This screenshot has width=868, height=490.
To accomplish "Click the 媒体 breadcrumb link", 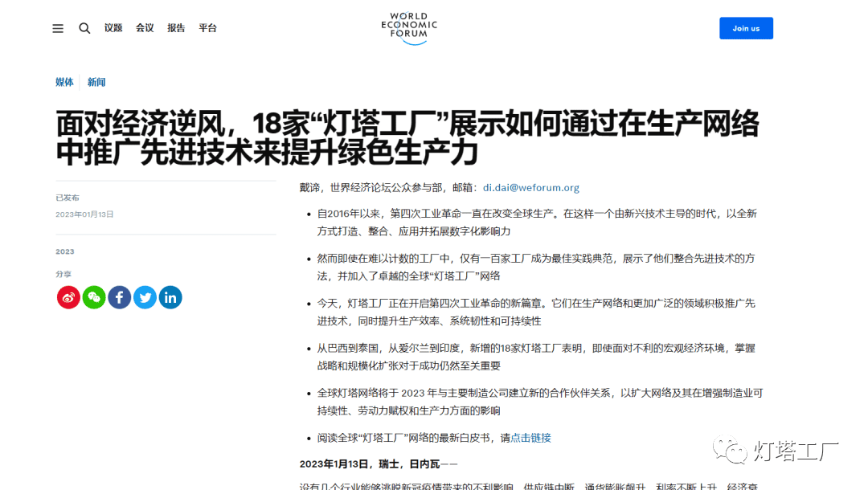I will [64, 82].
